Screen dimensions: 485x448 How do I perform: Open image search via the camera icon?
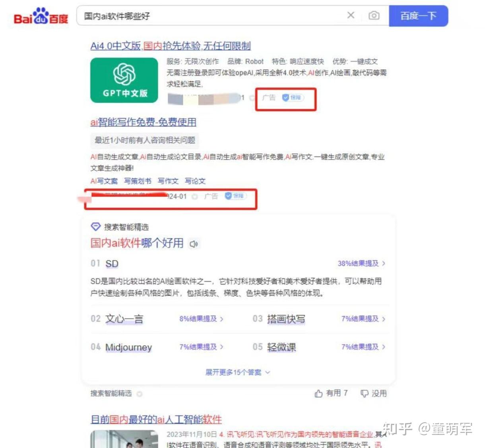[374, 15]
